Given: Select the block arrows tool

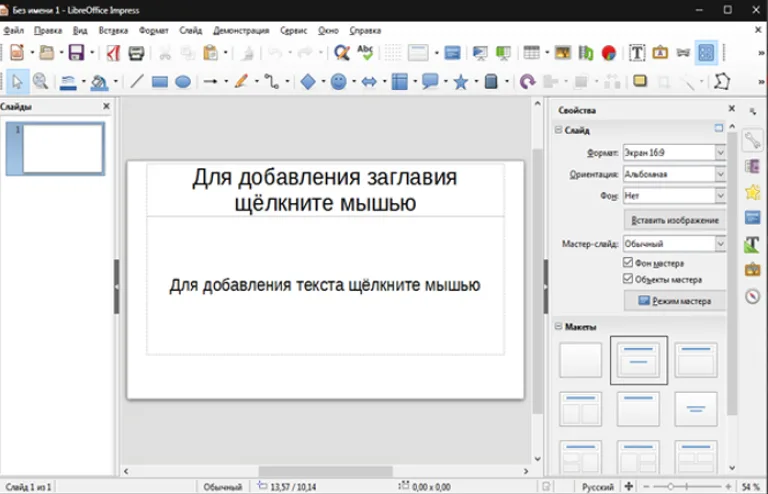Looking at the screenshot, I should click(369, 82).
